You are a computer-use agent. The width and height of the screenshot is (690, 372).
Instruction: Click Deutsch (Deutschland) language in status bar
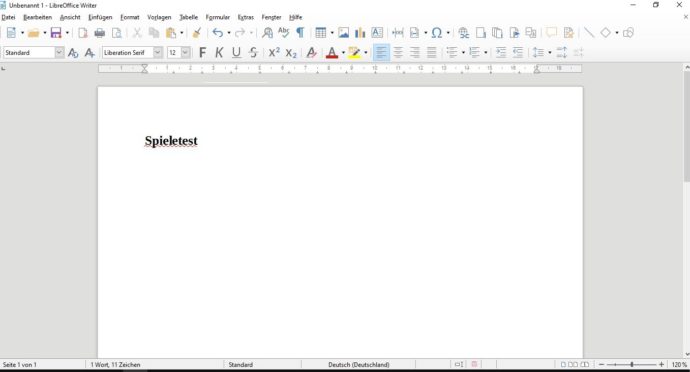pos(359,365)
